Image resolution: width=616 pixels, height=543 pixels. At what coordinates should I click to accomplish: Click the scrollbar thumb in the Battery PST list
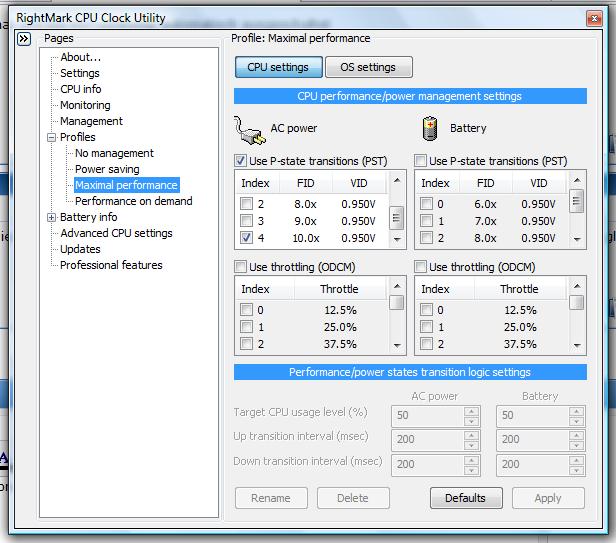point(576,201)
